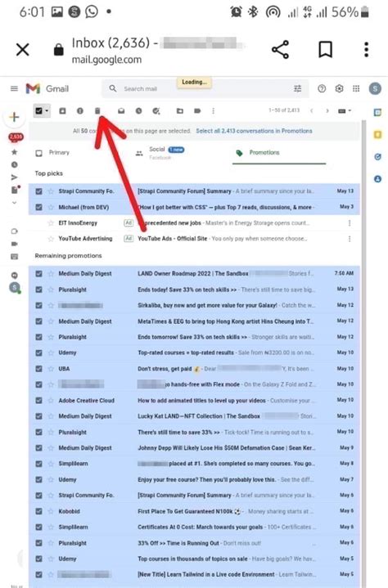The height and width of the screenshot is (588, 388).
Task: Open Gmail main hamburger menu
Action: (x=14, y=88)
